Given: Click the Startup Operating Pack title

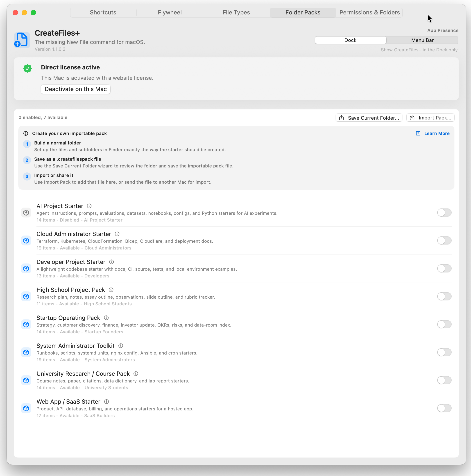Looking at the screenshot, I should 68,318.
